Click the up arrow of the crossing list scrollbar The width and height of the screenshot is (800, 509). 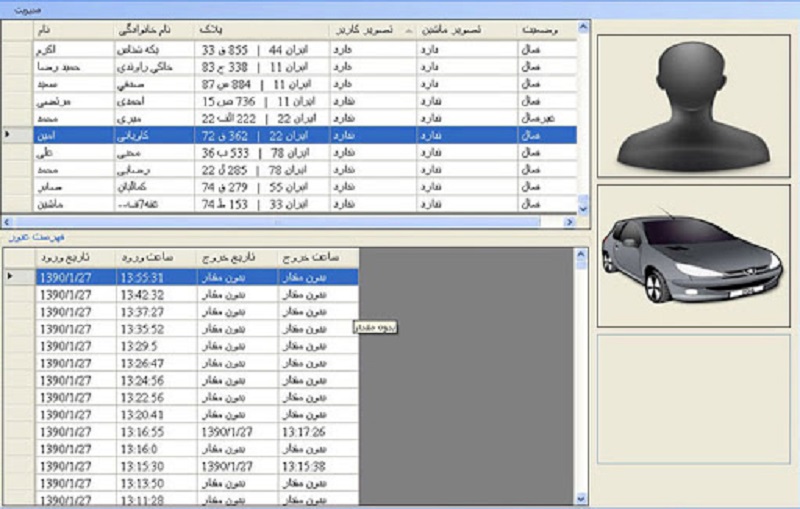581,256
